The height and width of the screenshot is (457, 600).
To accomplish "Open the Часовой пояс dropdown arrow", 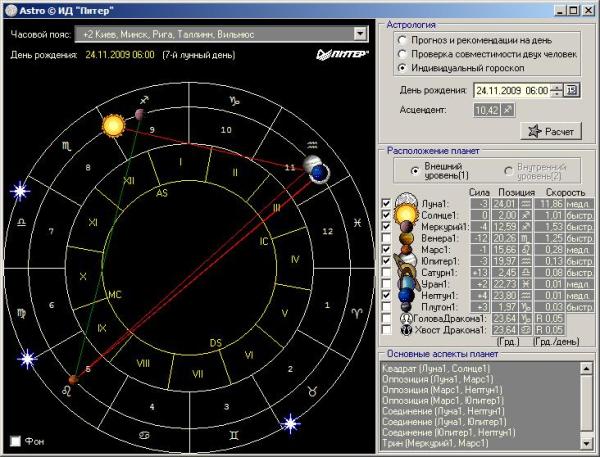I will click(360, 34).
